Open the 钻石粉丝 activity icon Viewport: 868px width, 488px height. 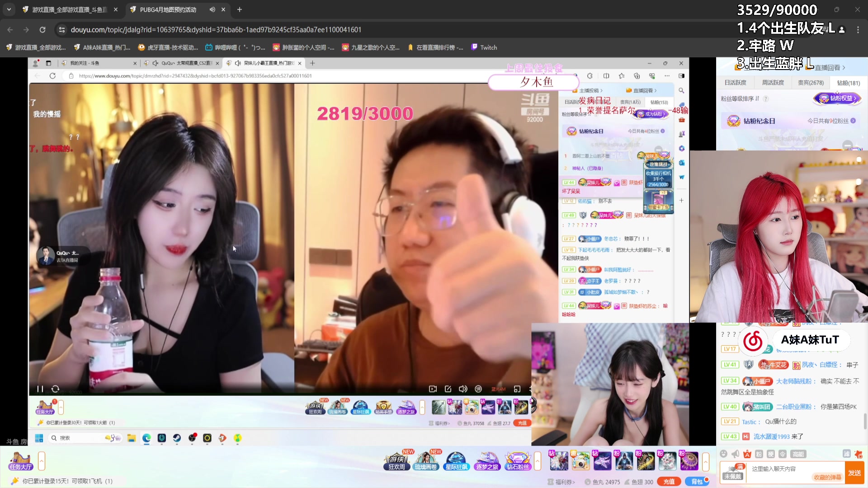[x=518, y=461]
